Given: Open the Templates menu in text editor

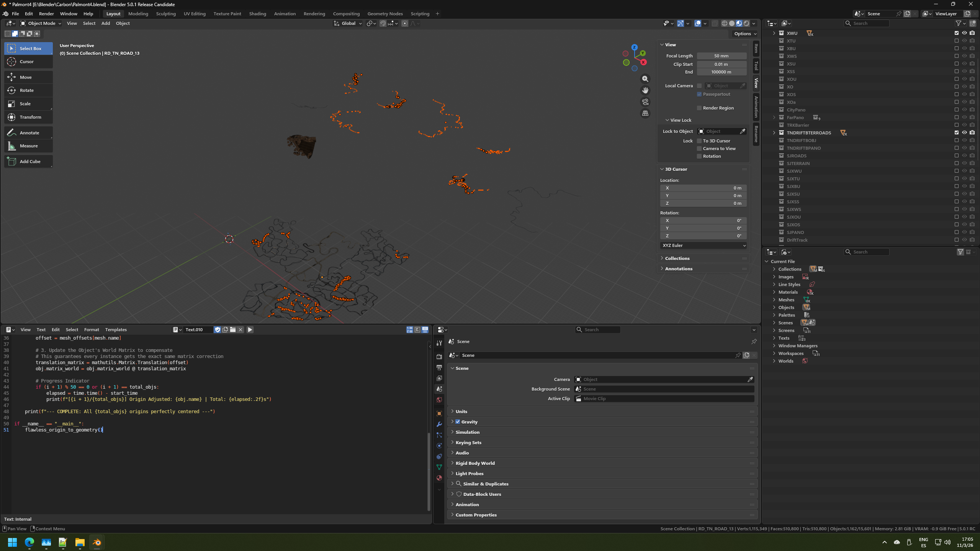Looking at the screenshot, I should click(116, 330).
